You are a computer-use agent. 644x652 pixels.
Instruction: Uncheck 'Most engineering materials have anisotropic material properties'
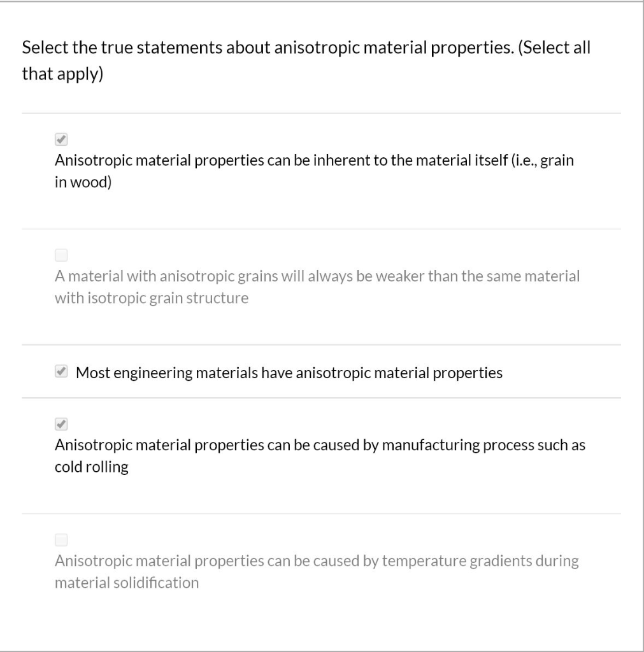pos(61,371)
